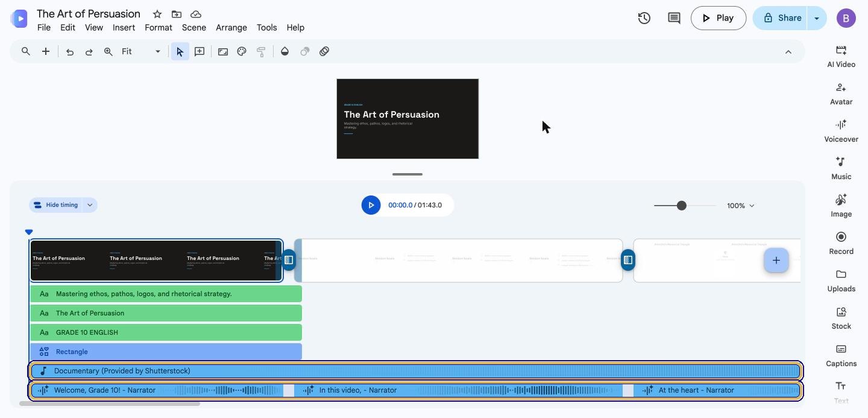
Task: Click the background image icon
Action: [x=223, y=52]
